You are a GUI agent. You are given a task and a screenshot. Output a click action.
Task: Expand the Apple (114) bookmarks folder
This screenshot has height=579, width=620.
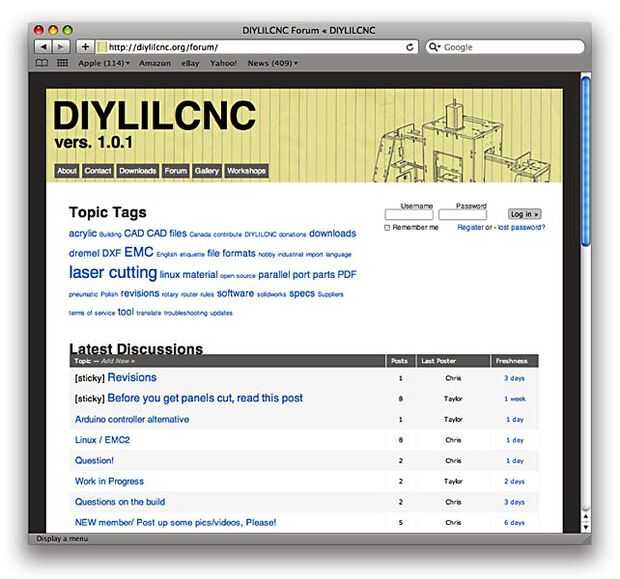104,63
